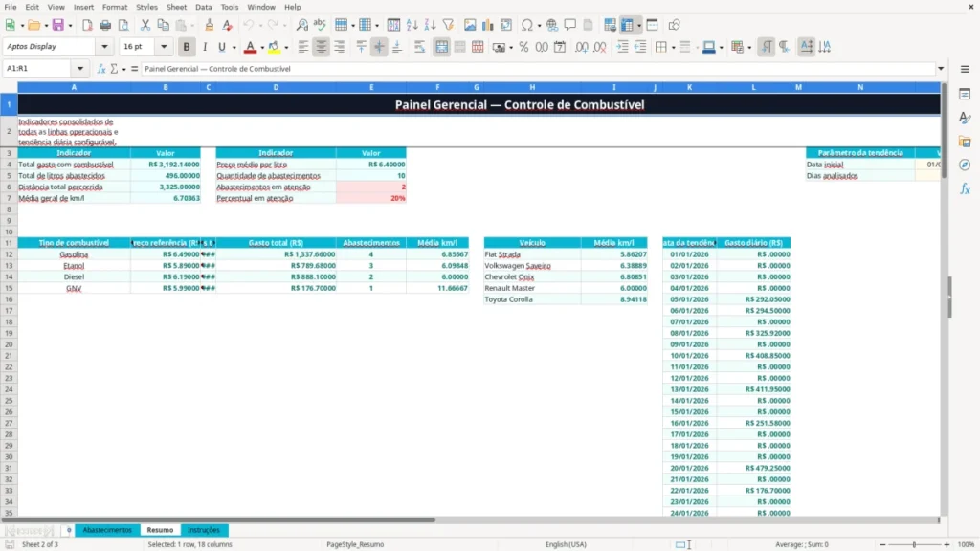Insert a chart
This screenshot has width=980, height=551.
coord(487,25)
